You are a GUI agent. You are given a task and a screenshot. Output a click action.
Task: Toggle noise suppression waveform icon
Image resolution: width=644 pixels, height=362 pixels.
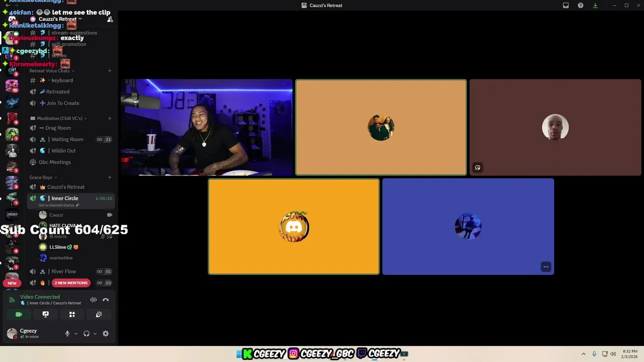click(94, 300)
